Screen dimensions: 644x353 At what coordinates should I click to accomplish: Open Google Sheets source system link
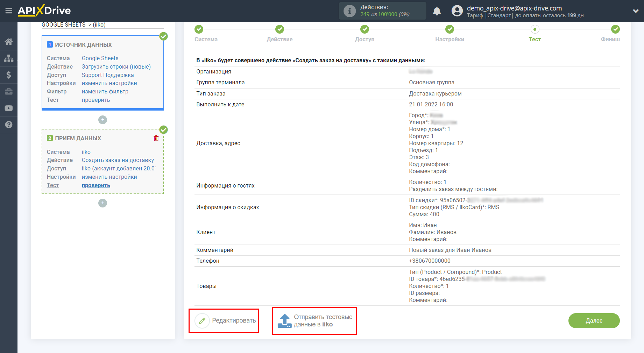100,58
